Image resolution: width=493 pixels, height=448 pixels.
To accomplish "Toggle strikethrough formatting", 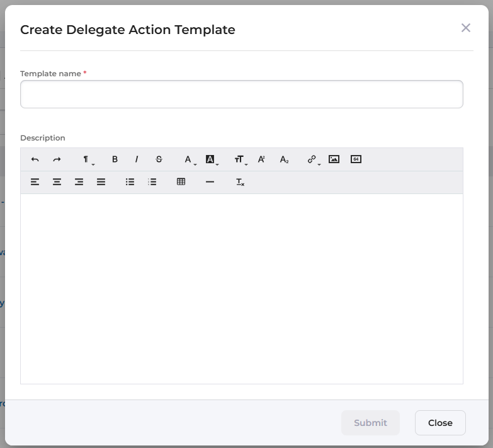I will point(159,159).
